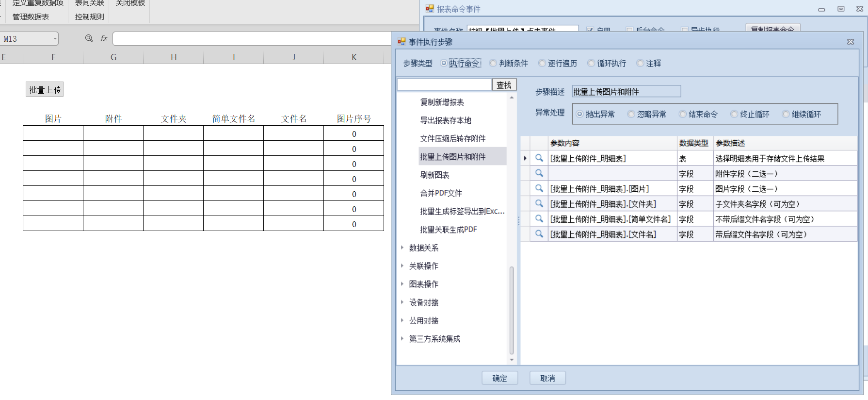
Task: Select the 循环执行 step type option
Action: pos(591,63)
